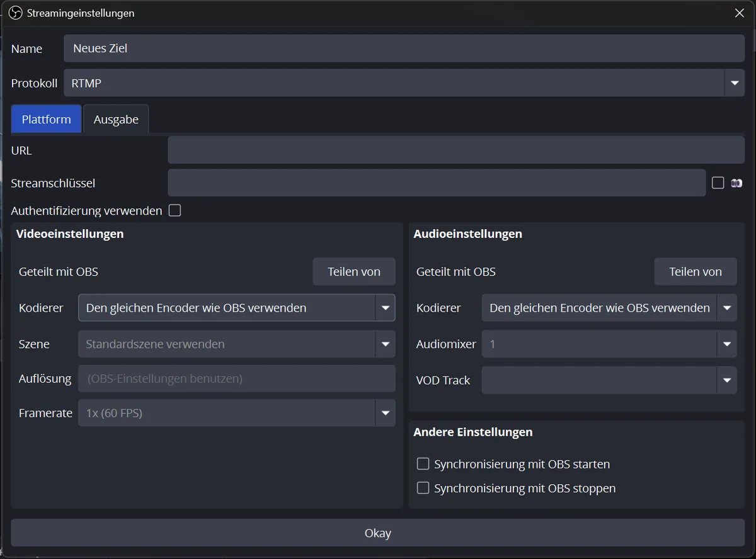Check Synchronisierung mit OBS stoppen

pyautogui.click(x=423, y=488)
